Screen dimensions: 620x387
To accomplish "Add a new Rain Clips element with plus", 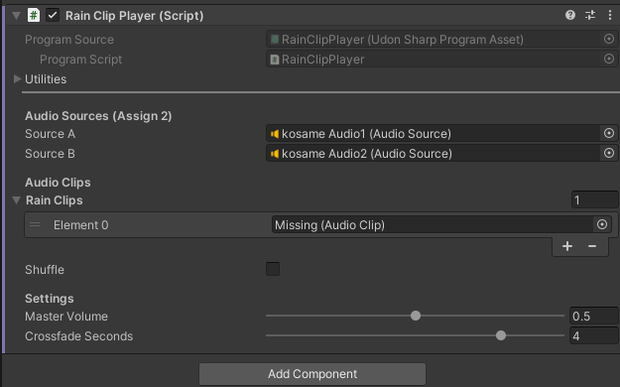I will 567,246.
